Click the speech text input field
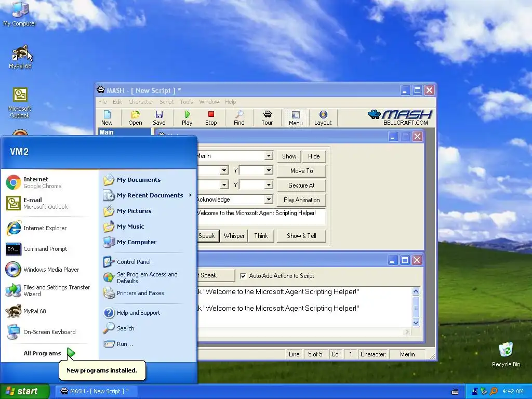The width and height of the screenshot is (532, 399). pos(261,217)
